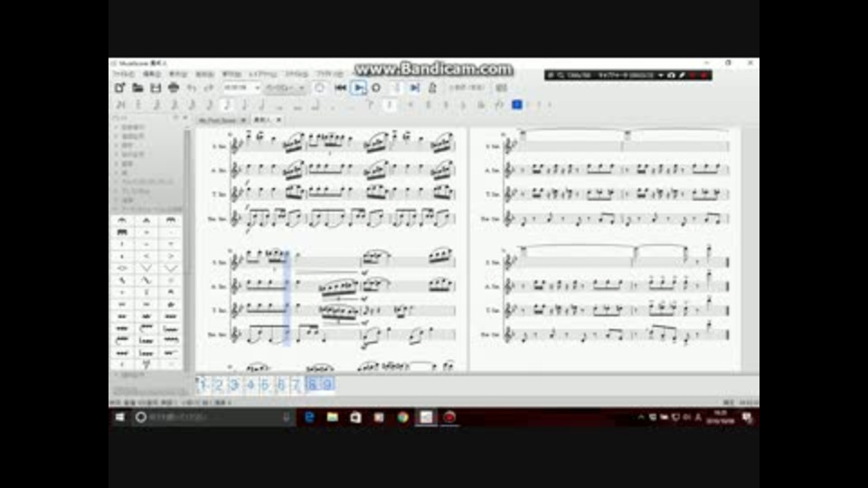Open the 表示 menu
Image resolution: width=868 pixels, height=488 pixels.
click(x=178, y=74)
